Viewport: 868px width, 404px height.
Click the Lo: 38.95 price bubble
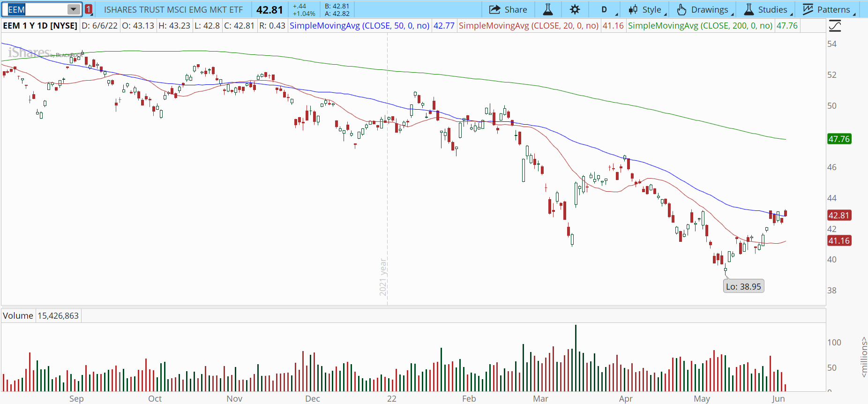pos(743,286)
